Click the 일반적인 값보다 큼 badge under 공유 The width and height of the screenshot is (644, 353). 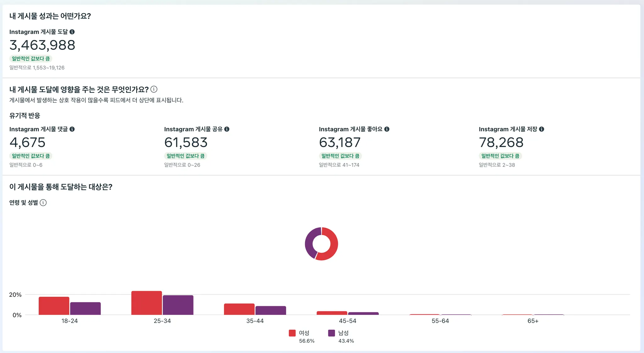[186, 156]
